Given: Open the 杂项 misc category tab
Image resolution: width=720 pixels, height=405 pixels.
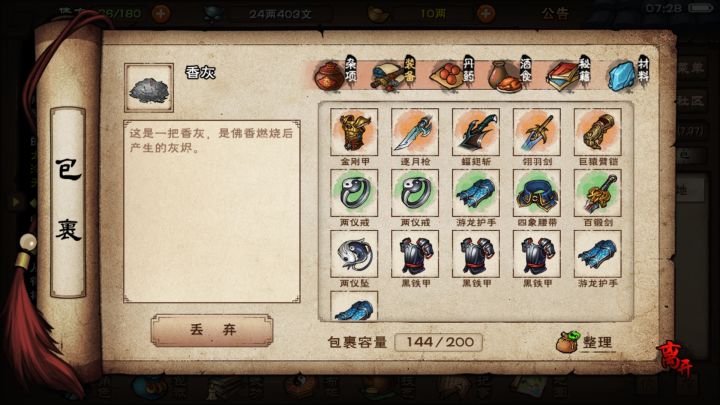Looking at the screenshot, I should click(337, 75).
